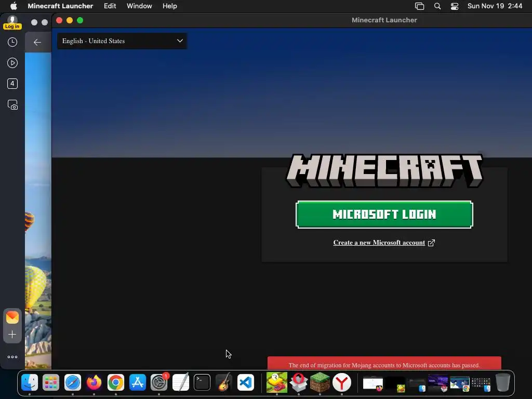
Task: Launch Firefox from the Dock
Action: (x=94, y=382)
